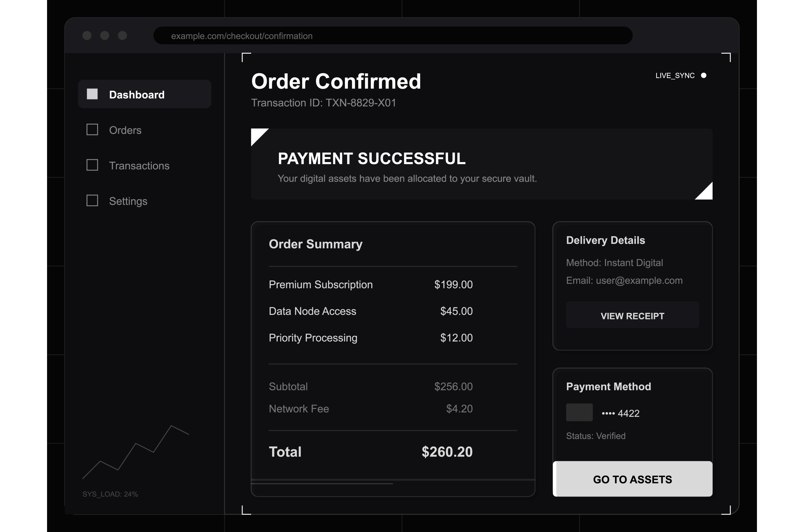This screenshot has width=804, height=532.
Task: Click the Transaction ID TXN-8829-X01 text
Action: pos(323,103)
